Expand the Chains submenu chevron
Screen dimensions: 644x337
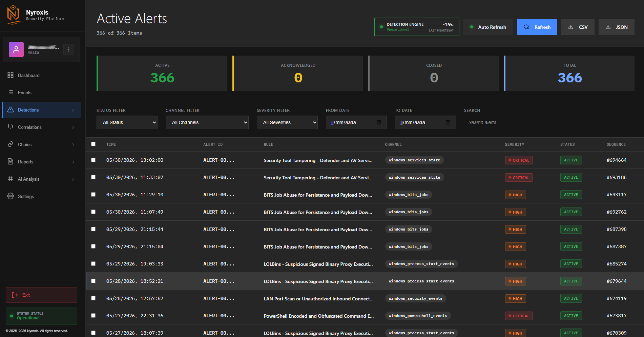pos(73,144)
